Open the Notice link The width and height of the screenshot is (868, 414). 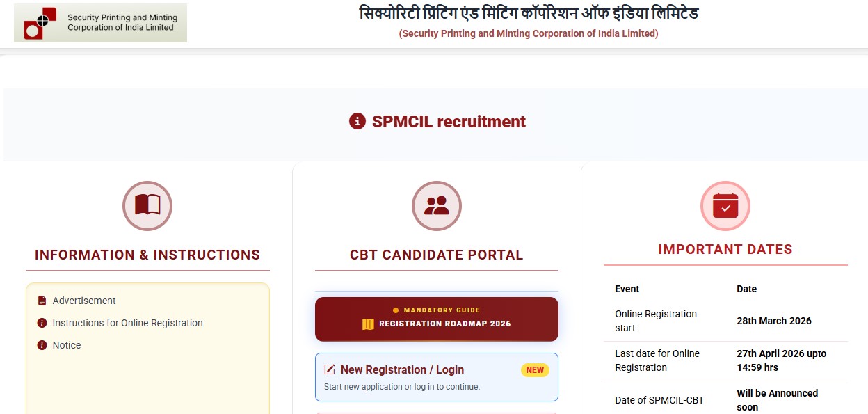66,345
